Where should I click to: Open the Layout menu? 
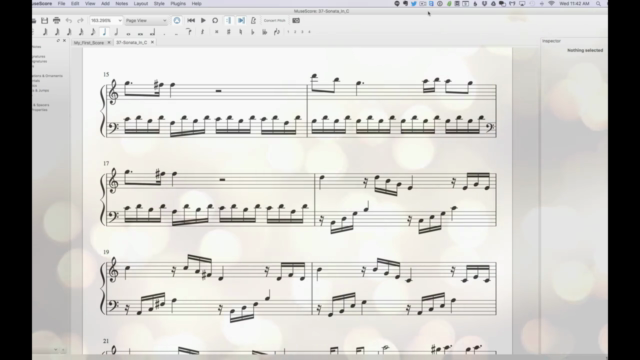(141, 4)
